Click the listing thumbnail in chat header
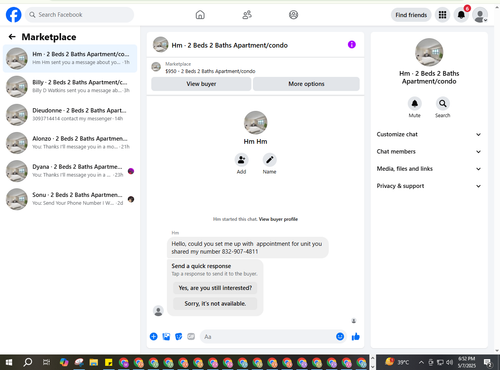 pyautogui.click(x=160, y=45)
